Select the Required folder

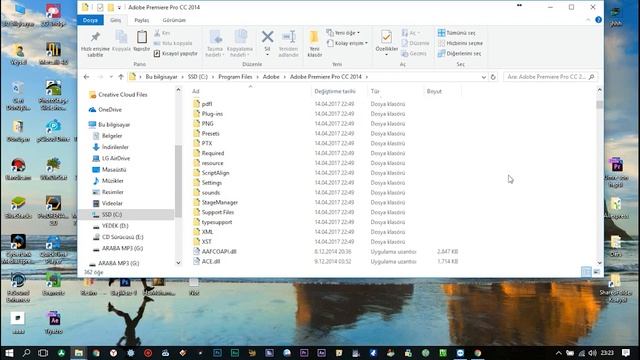coord(209,153)
